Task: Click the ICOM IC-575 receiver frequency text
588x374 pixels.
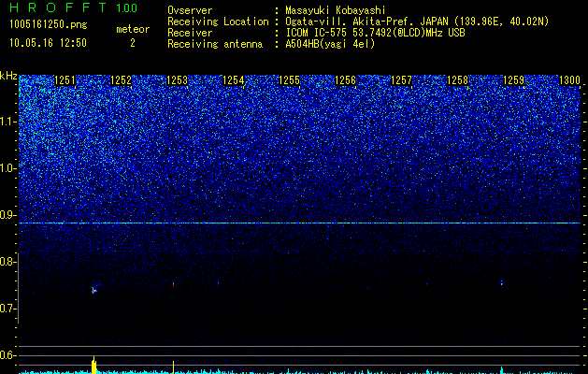Action: click(375, 33)
